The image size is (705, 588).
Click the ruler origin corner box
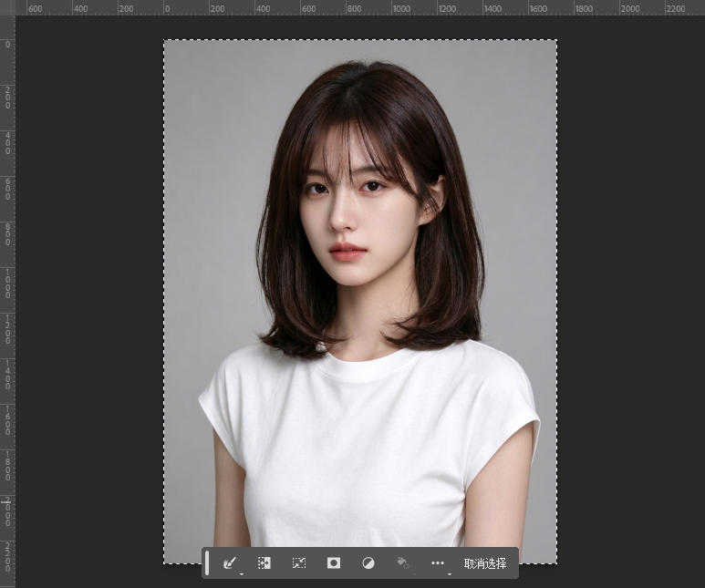point(7,7)
